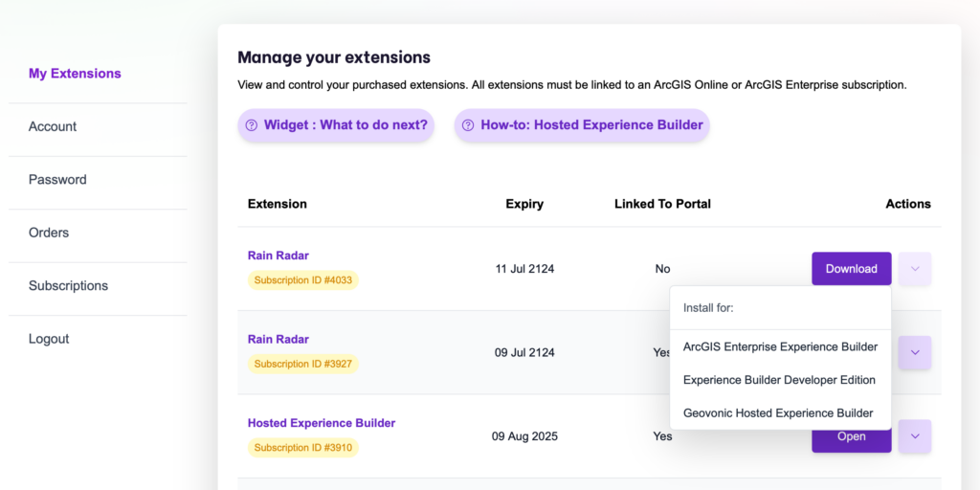Click the Actions column header
Screen dimensions: 980x490
pos(908,204)
